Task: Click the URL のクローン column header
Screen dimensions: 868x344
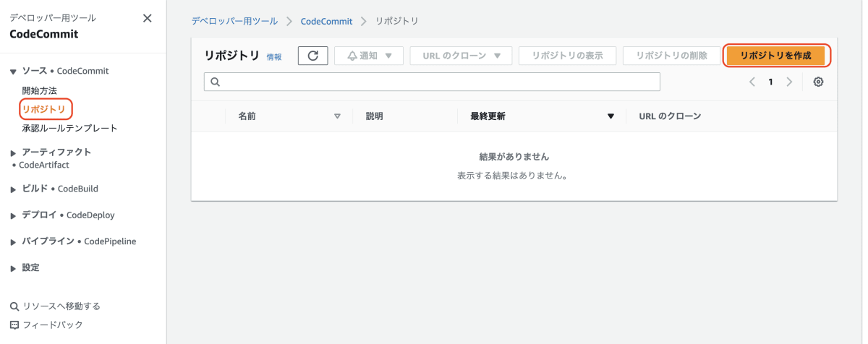Action: (x=670, y=116)
